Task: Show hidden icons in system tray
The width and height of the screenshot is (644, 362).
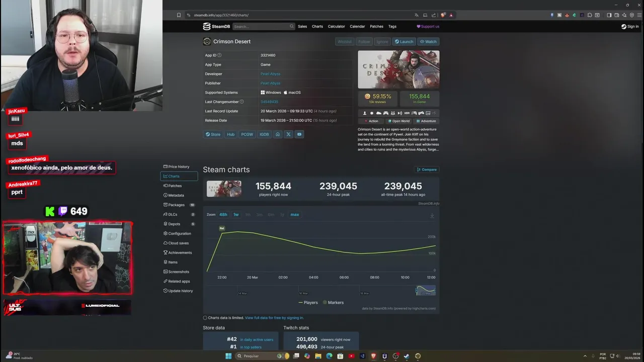Action: (585, 356)
